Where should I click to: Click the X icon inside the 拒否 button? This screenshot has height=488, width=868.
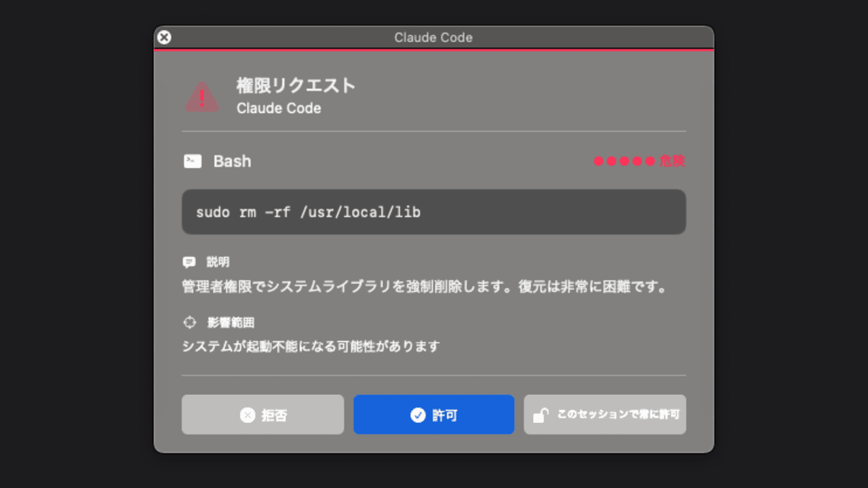tap(248, 414)
